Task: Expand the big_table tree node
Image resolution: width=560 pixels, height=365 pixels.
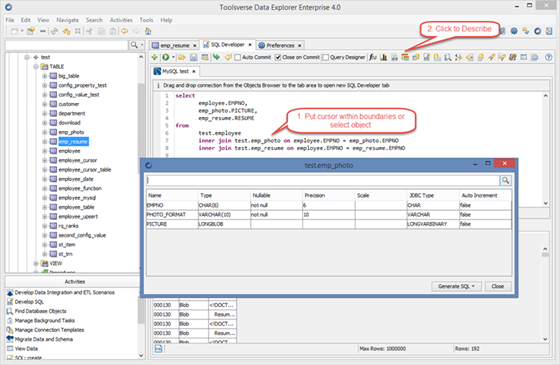Action: (45, 76)
